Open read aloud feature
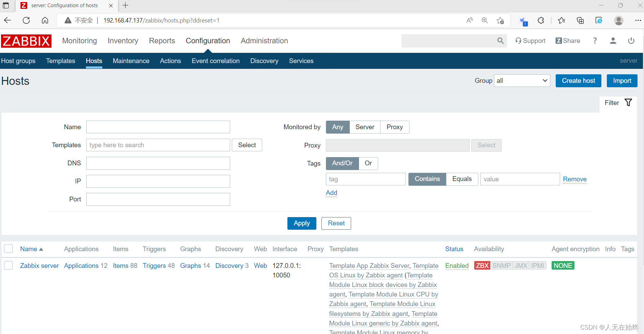This screenshot has height=334, width=644. 470,20
